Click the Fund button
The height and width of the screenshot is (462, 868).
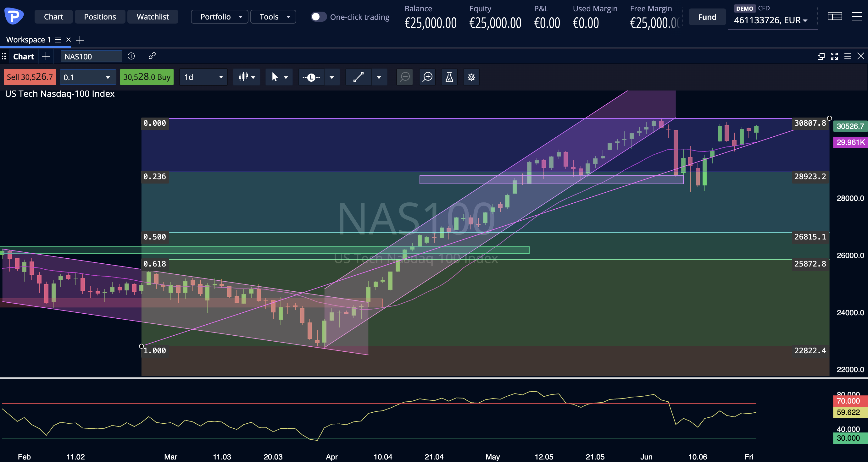707,17
